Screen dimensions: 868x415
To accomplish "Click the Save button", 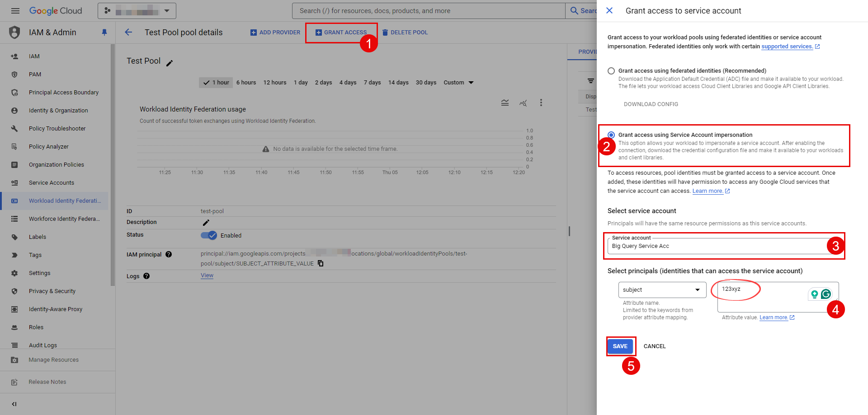I will [x=620, y=346].
